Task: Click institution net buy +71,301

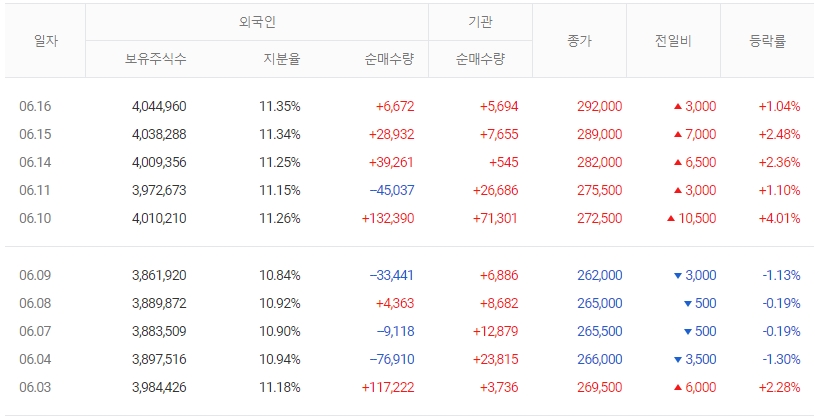Action: click(x=495, y=218)
